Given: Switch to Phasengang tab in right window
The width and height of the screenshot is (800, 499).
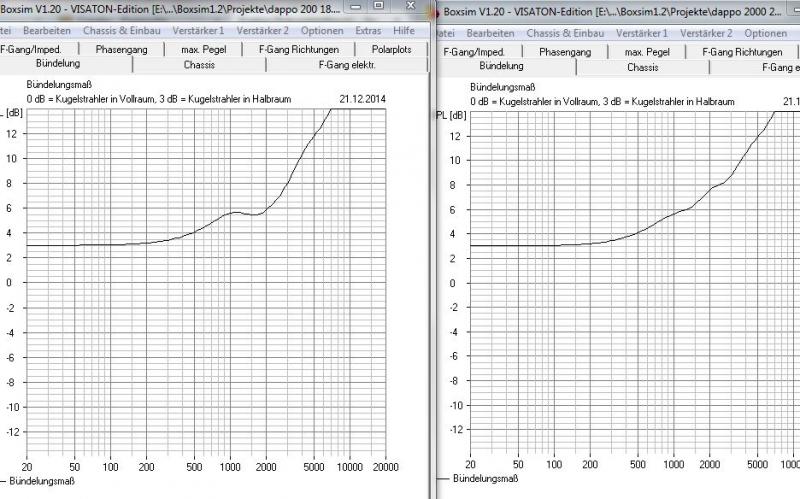Looking at the screenshot, I should 565,52.
